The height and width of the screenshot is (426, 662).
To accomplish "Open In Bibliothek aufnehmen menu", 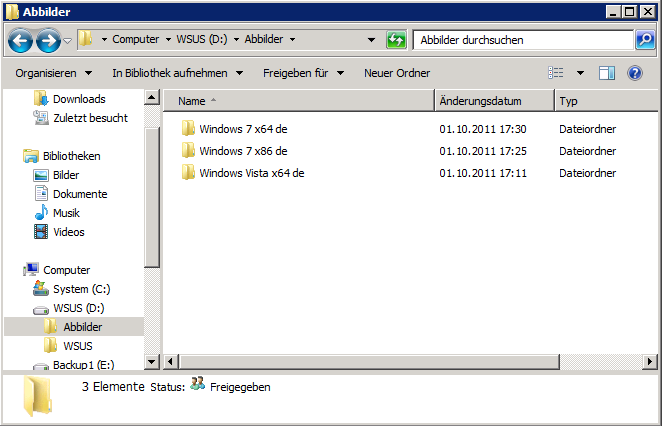I will [177, 73].
